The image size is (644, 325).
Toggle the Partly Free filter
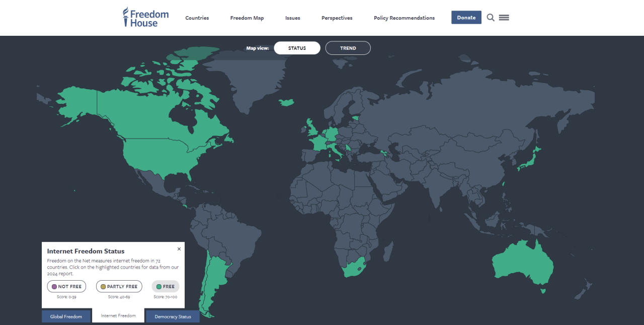(119, 286)
